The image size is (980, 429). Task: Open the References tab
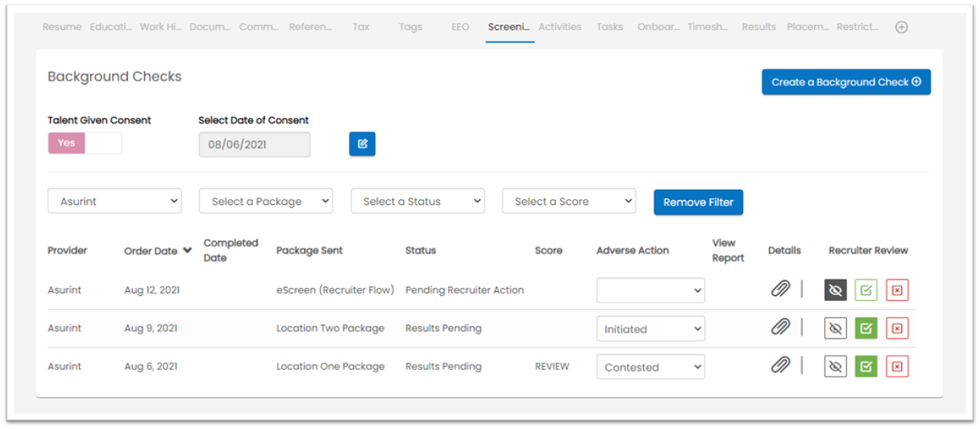[x=310, y=27]
